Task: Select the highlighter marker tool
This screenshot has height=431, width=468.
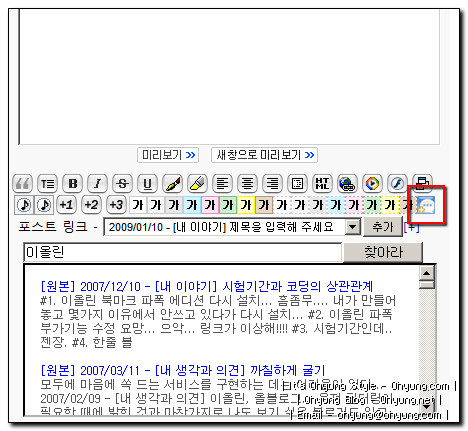Action: point(197,184)
